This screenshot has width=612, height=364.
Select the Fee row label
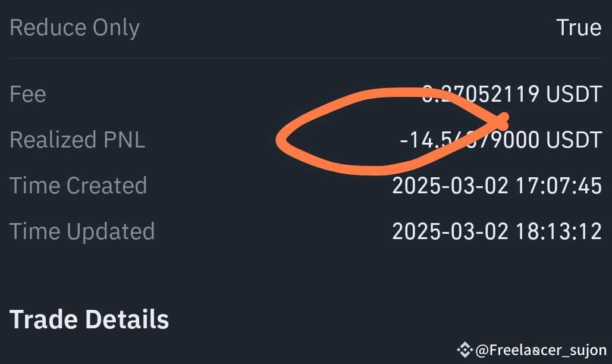(x=27, y=93)
